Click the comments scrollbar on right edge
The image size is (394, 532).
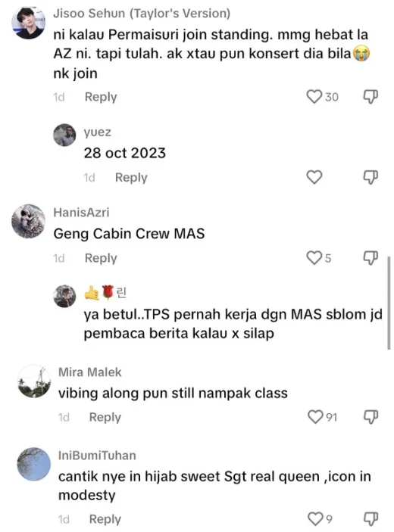tap(389, 303)
